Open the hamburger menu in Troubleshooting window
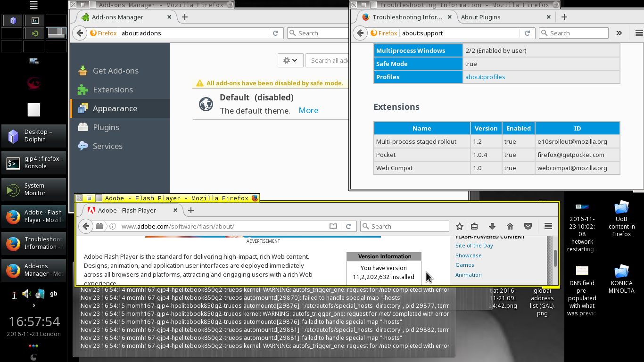Screen dimensions: 644x362 (x=639, y=33)
